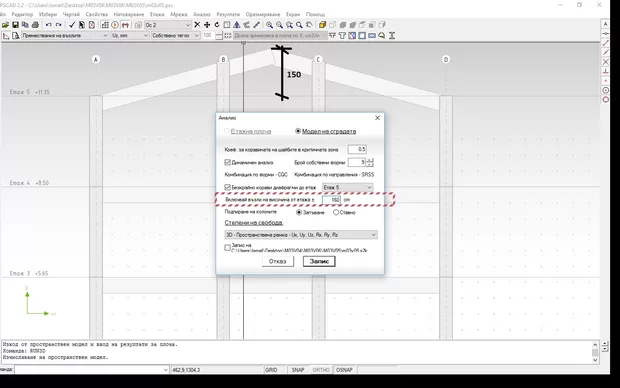The image size is (620, 388).
Task: Open the 'Собствено тегло' load dropdown
Action: coord(176,36)
